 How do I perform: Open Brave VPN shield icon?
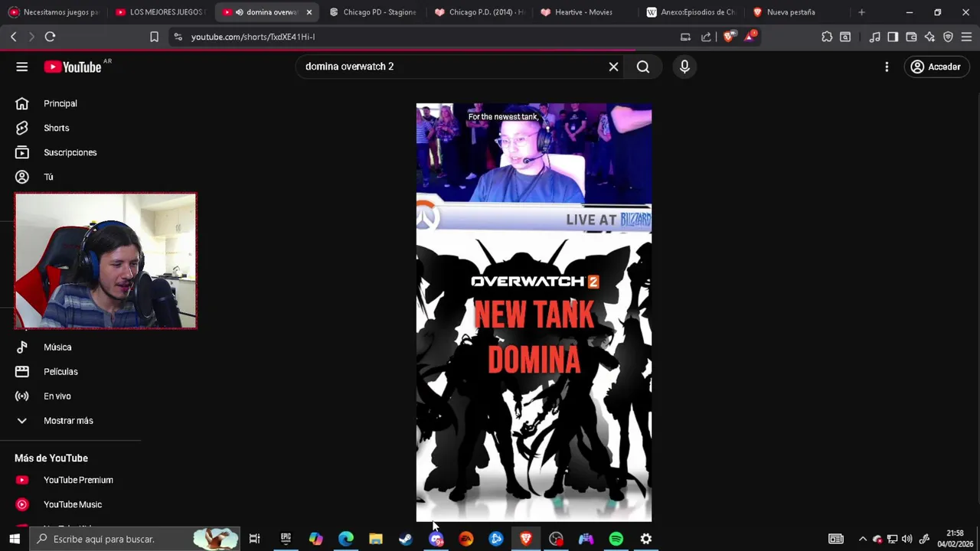[948, 37]
